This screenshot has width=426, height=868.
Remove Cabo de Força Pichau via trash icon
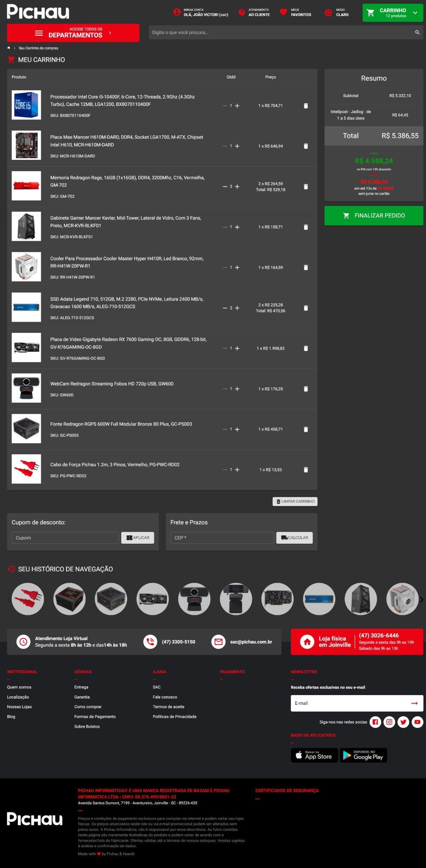click(306, 470)
